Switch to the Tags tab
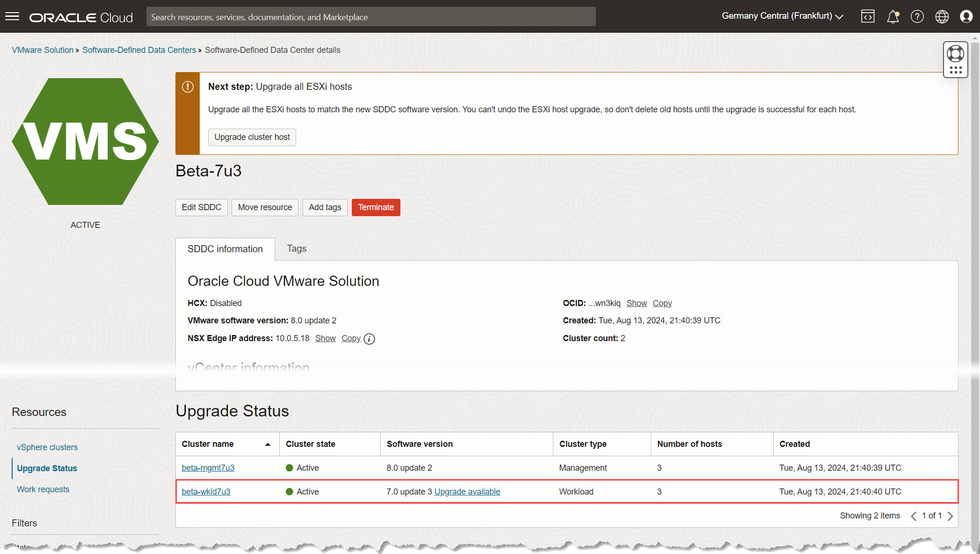The image size is (980, 554). (297, 248)
